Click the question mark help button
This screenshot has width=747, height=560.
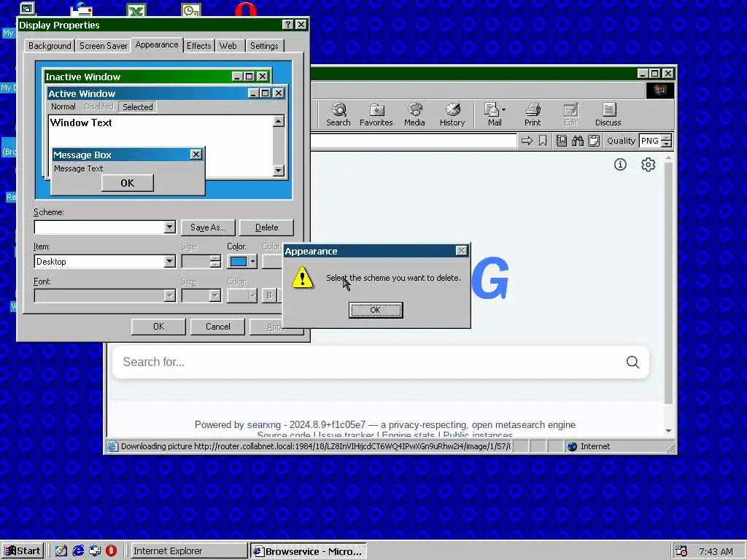coord(287,25)
